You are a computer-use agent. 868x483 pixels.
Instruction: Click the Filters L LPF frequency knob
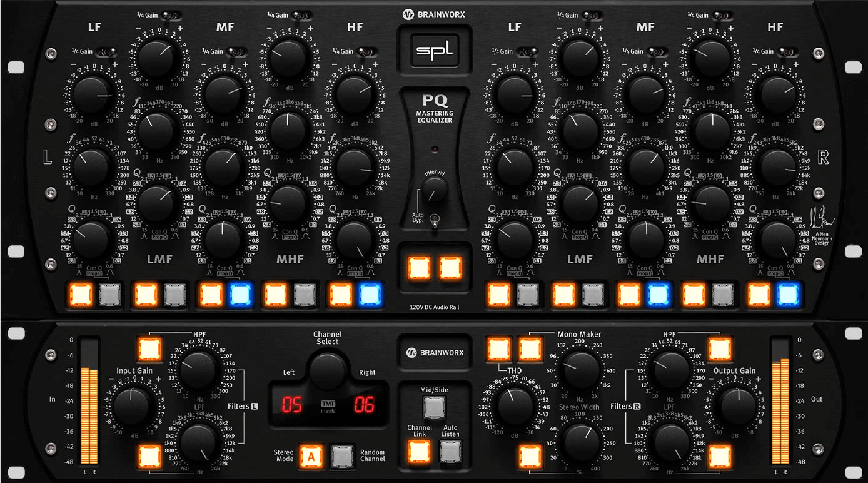(x=199, y=442)
